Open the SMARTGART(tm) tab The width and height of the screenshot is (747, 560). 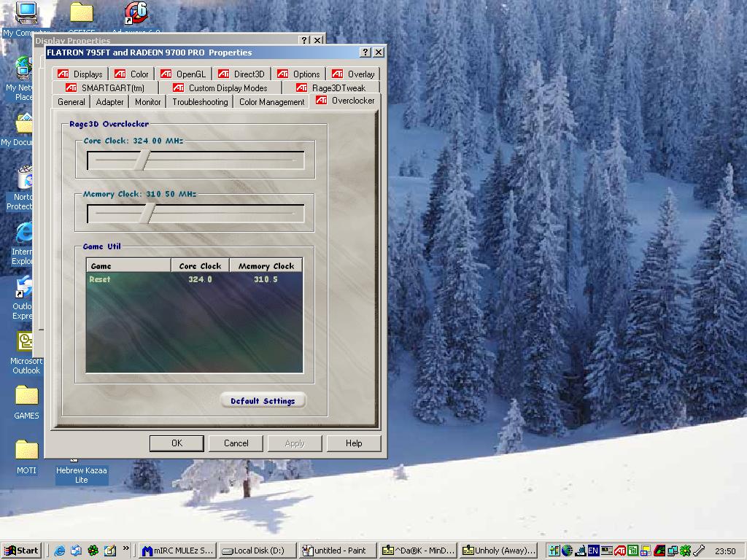(105, 87)
